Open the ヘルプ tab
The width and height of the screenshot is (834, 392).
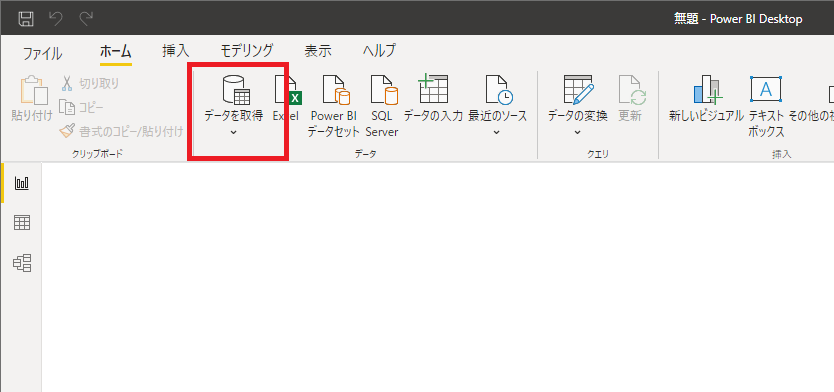(x=379, y=51)
